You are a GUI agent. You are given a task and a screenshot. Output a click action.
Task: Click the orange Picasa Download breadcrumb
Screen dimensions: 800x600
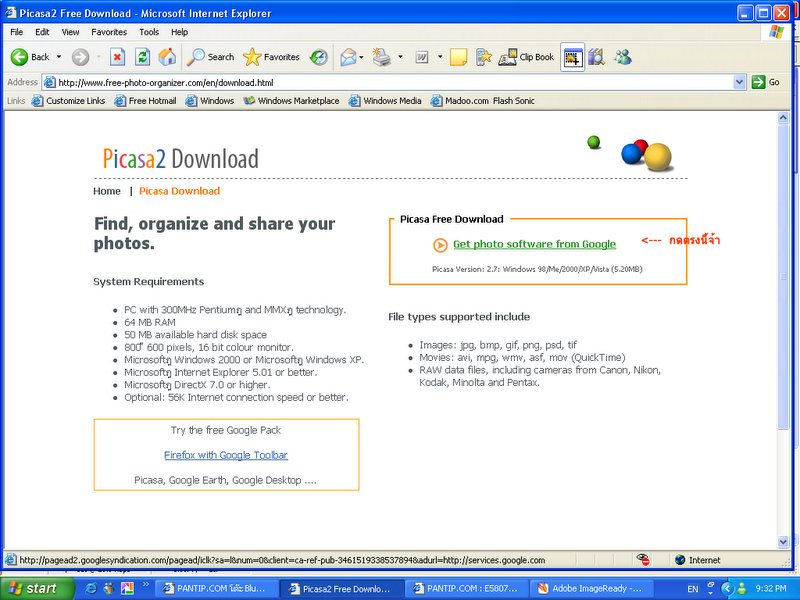click(180, 191)
